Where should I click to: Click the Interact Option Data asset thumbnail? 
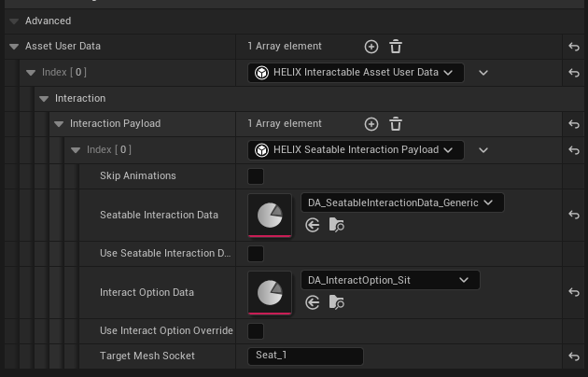pos(270,293)
